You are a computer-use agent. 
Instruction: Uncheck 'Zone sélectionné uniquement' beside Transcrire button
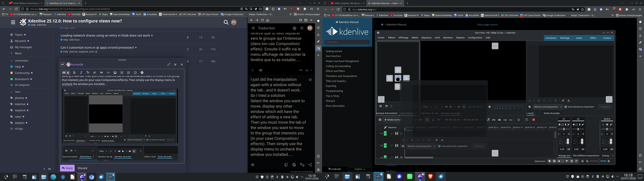[x=566, y=107]
